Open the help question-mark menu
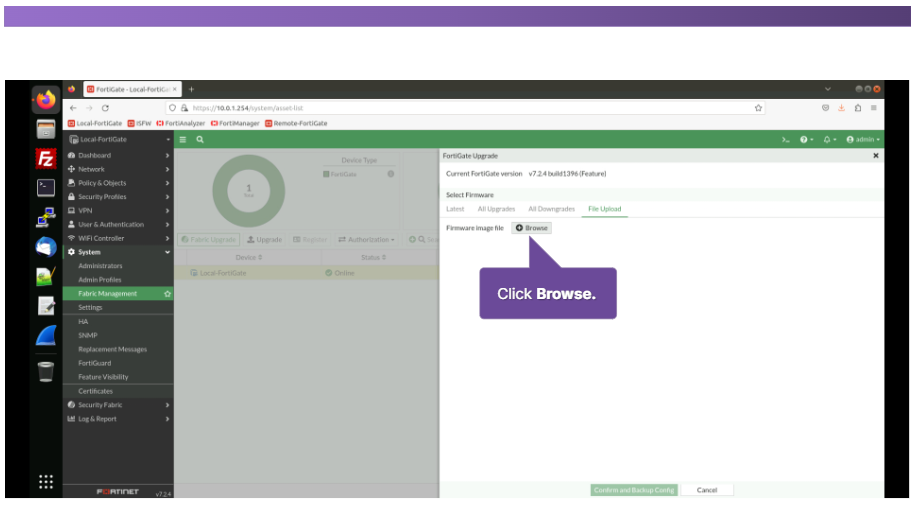915x530 pixels. point(806,140)
